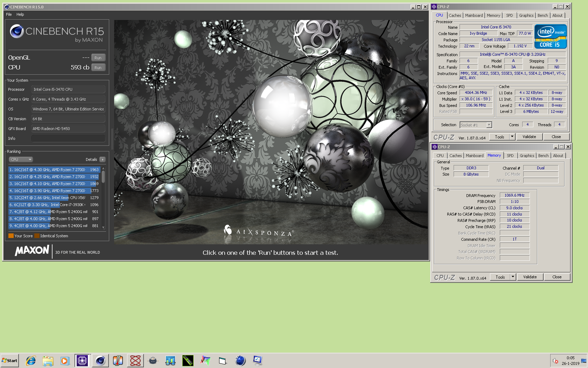Click the orange Your Score legend swatch

(11, 236)
